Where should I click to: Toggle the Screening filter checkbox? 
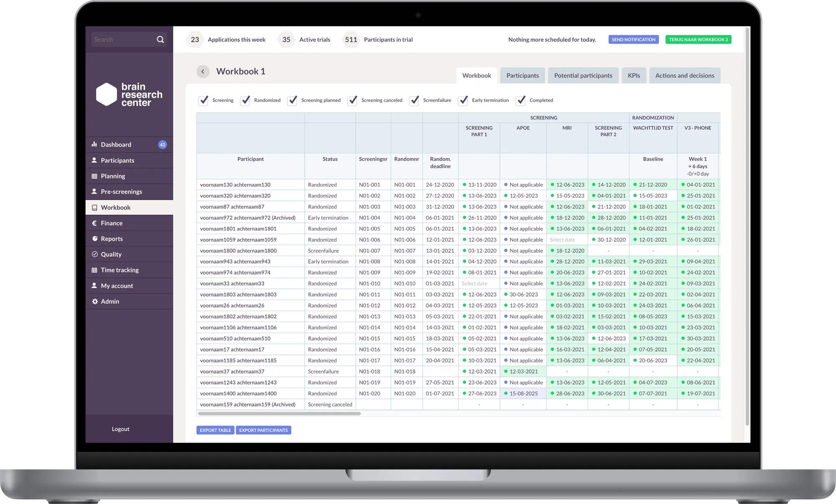click(x=203, y=100)
